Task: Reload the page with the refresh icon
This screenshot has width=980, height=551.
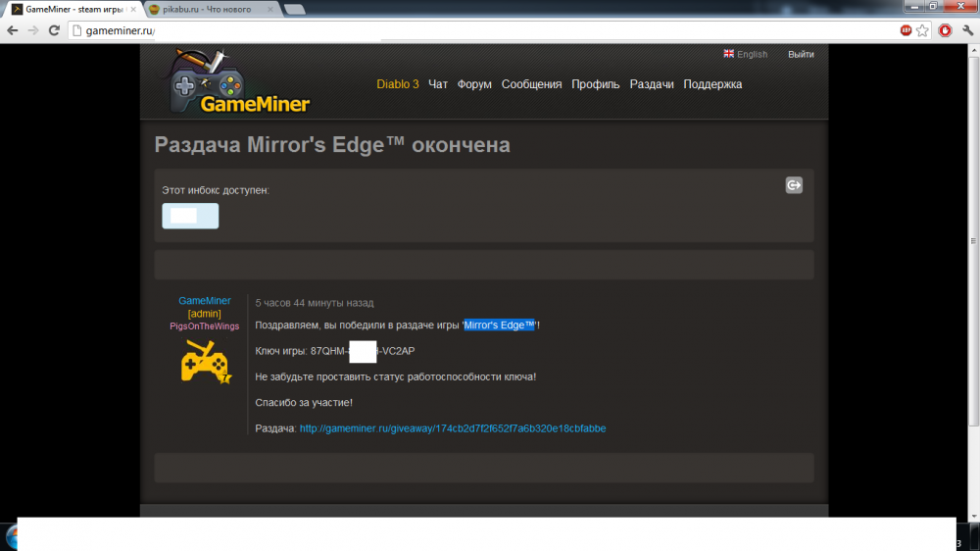Action: [55, 30]
